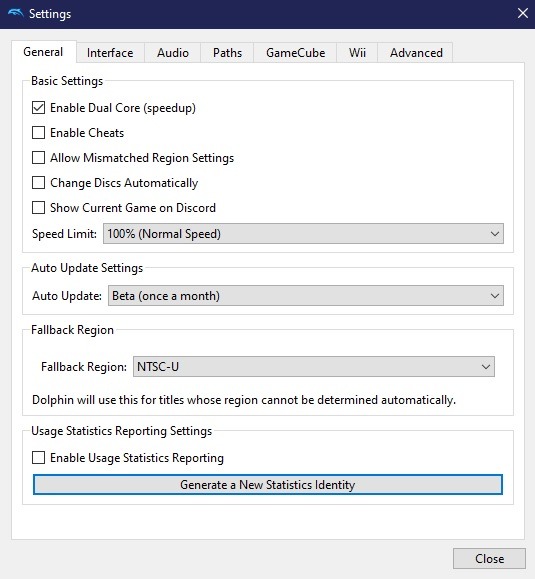Click the Dolphin logo icon in title bar
Screen dimensions: 535x579
tap(16, 14)
